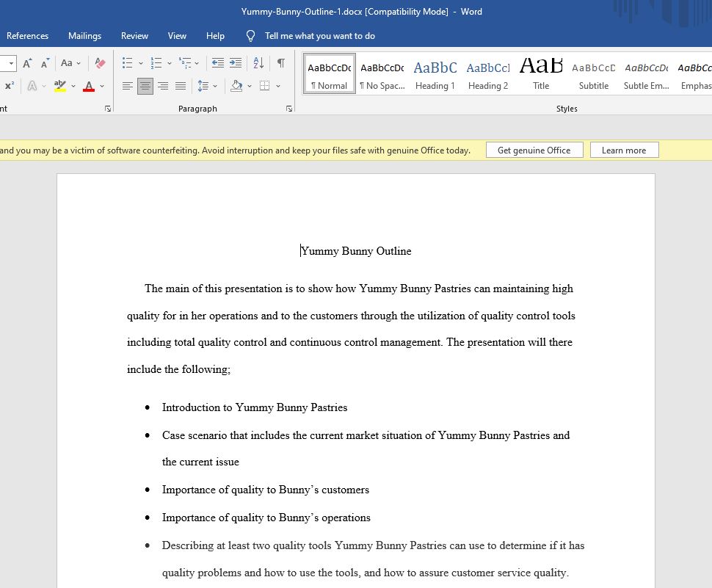Screen dimensions: 712x588
Task: Click bullet 'Importance of quality to Bunny's customers'
Action: click(266, 490)
